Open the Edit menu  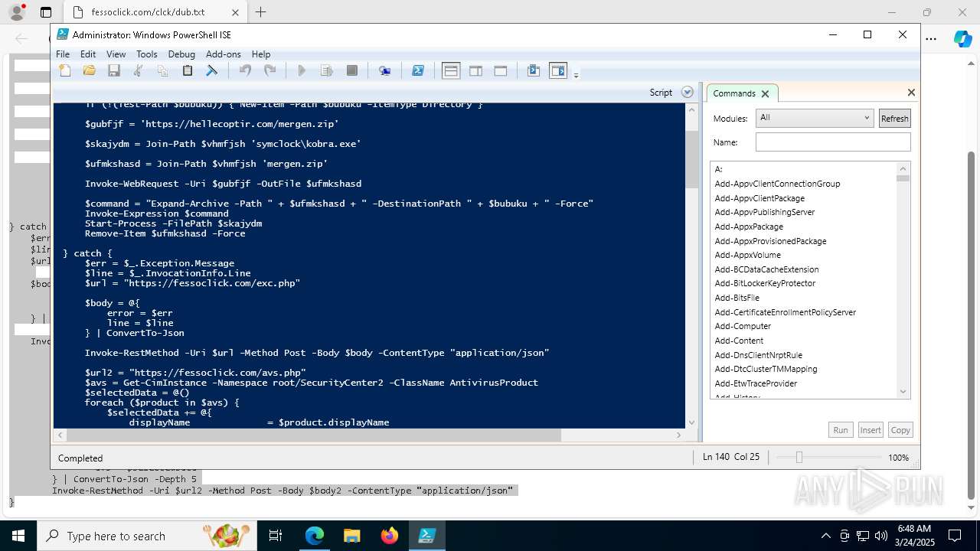[88, 54]
